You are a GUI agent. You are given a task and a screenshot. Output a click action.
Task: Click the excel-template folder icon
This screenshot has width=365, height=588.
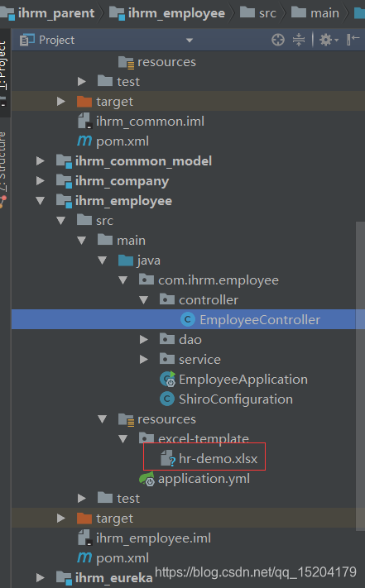tap(146, 437)
